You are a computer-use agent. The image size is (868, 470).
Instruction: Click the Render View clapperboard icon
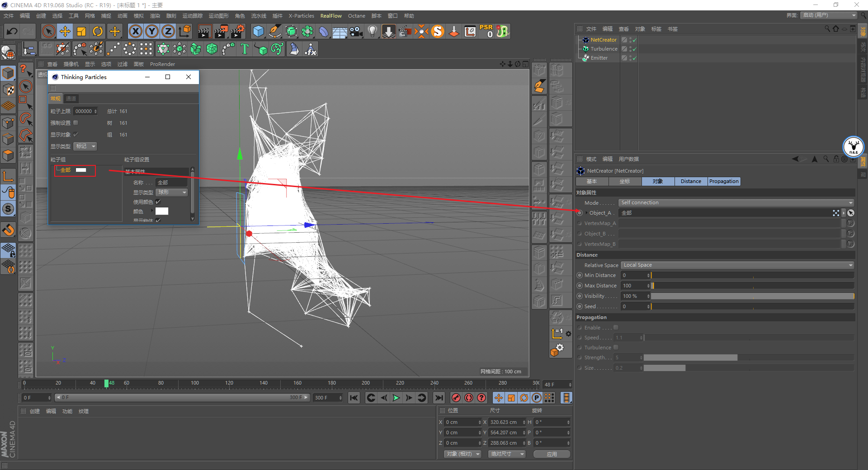(x=204, y=31)
